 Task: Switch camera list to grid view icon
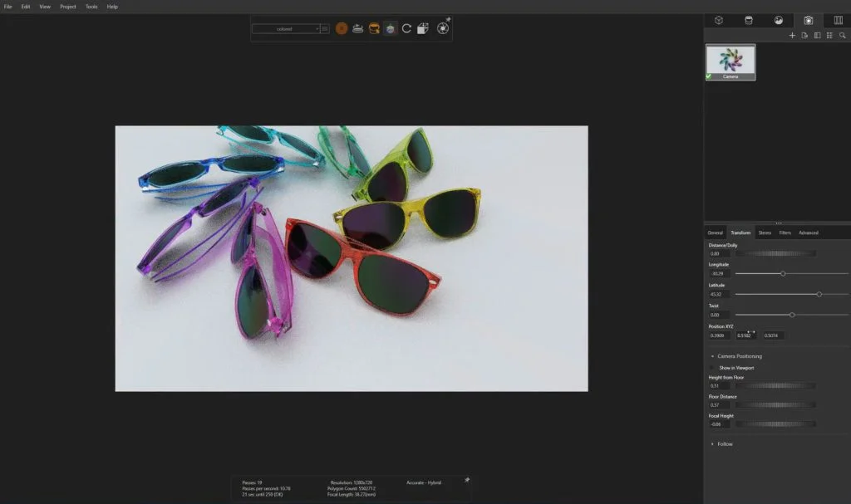(829, 36)
